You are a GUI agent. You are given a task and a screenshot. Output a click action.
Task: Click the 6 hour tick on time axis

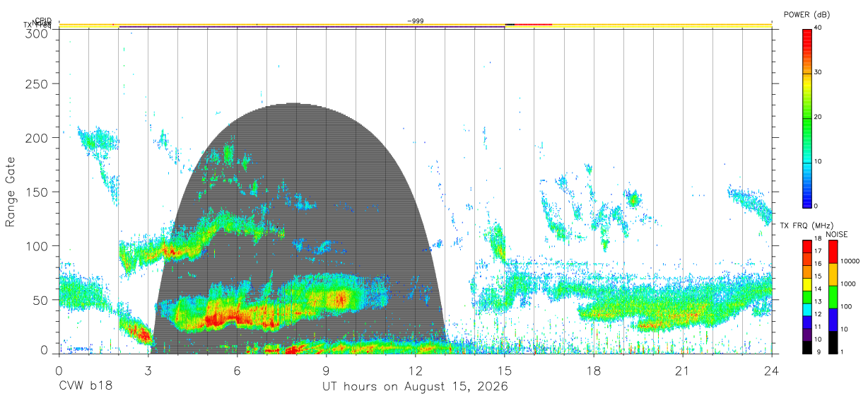pos(237,371)
